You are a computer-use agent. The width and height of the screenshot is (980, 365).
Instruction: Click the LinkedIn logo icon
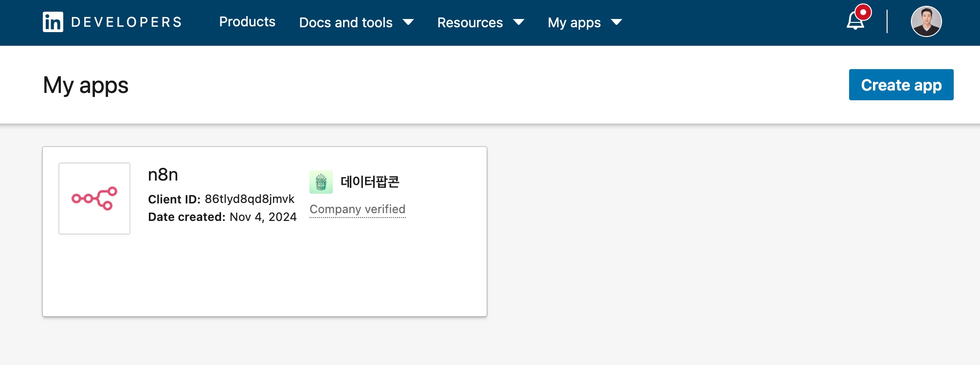(53, 22)
